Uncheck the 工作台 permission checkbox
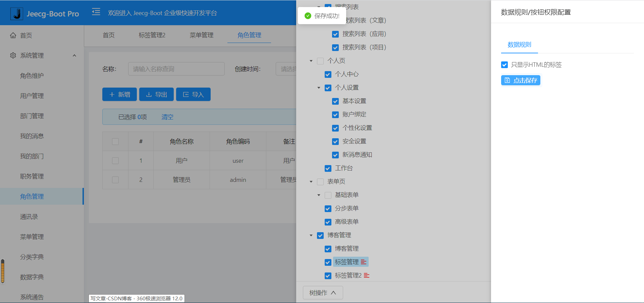The height and width of the screenshot is (303, 644). coord(328,168)
